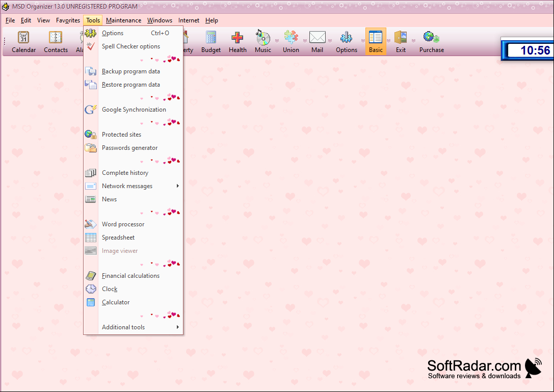Screen dimensions: 554x392
Task: Click the Spreadsheet grid icon
Action: coord(91,238)
